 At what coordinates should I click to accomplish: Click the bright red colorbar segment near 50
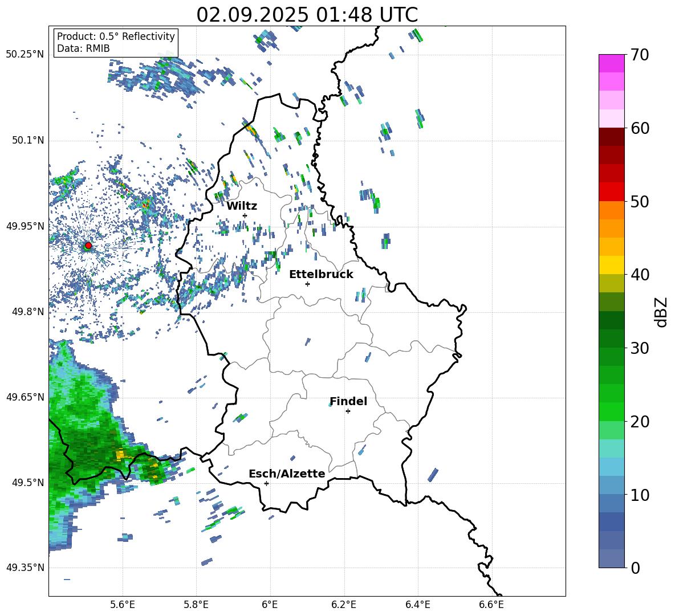tap(611, 192)
